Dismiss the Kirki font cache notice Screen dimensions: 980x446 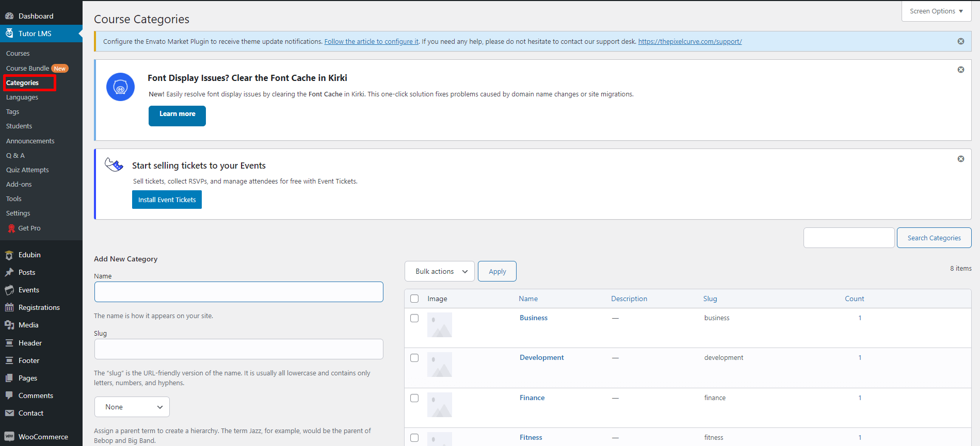point(960,70)
